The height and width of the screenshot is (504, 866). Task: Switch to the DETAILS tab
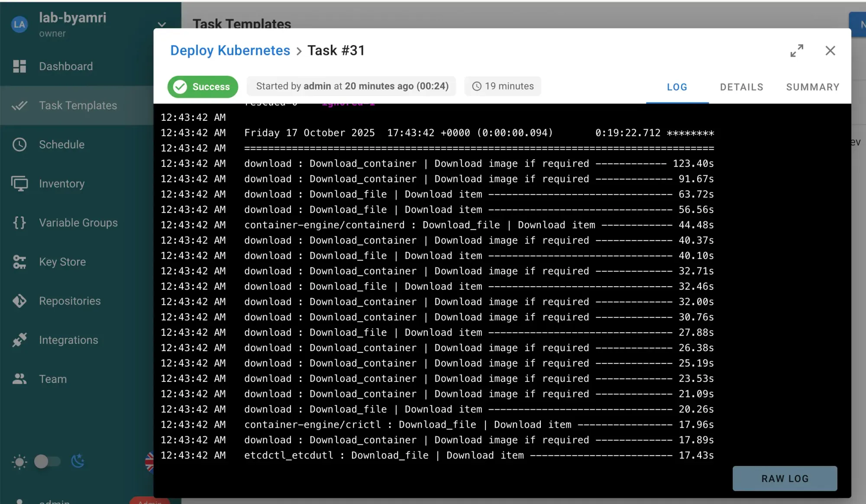pyautogui.click(x=741, y=87)
